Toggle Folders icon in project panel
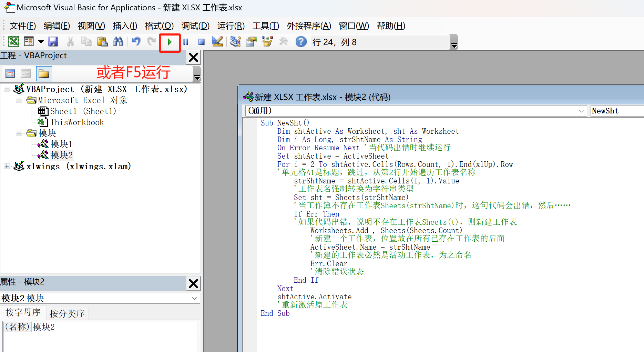Image resolution: width=644 pixels, height=352 pixels. tap(44, 73)
